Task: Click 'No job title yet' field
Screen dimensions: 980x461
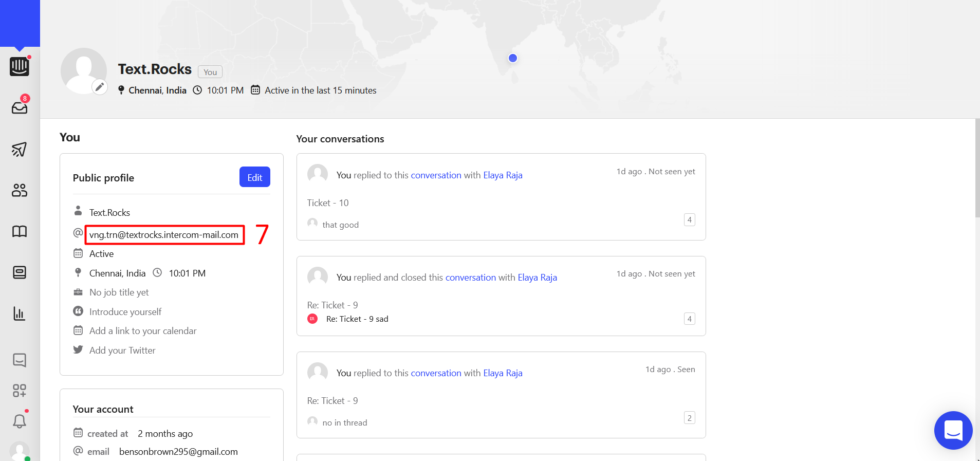Action: (x=119, y=292)
